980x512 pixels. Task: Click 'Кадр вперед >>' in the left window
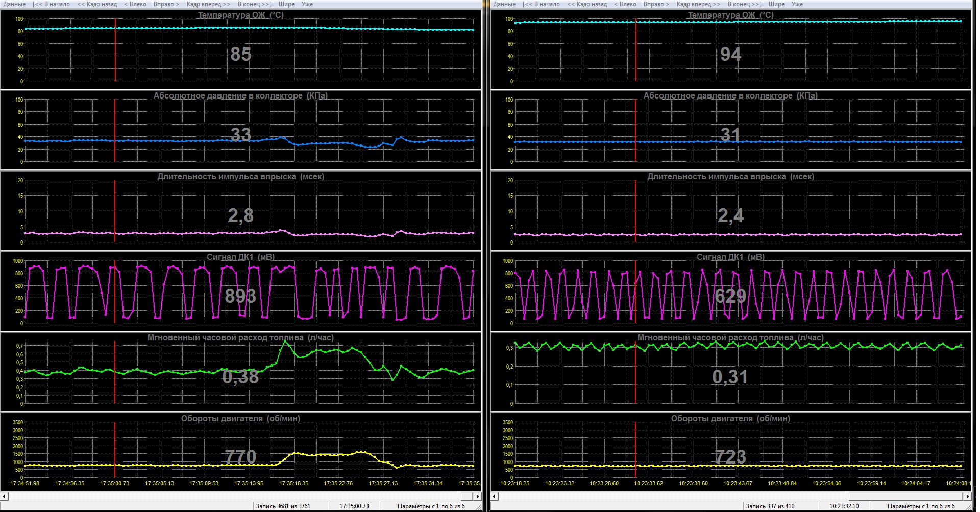pyautogui.click(x=208, y=4)
